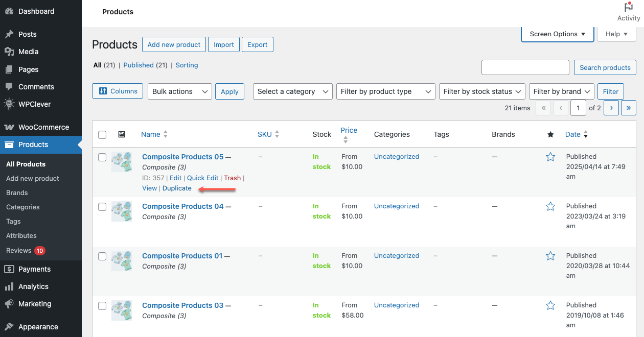Open Filter by product type dropdown
This screenshot has height=337, width=644.
coord(386,91)
